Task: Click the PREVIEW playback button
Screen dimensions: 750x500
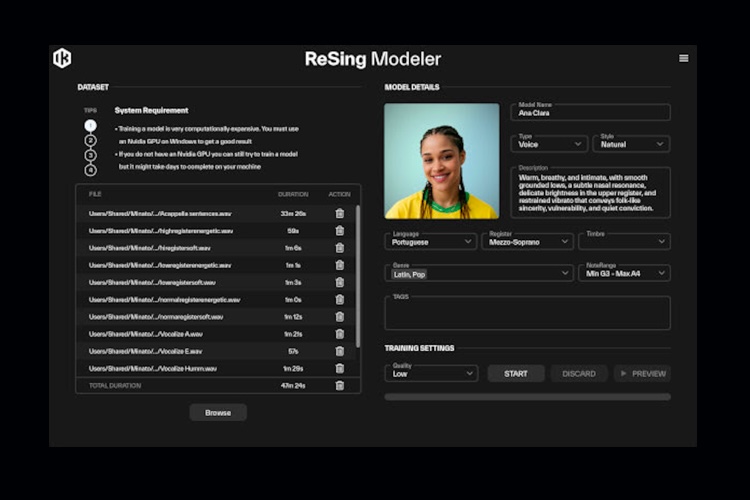Action: tap(642, 373)
